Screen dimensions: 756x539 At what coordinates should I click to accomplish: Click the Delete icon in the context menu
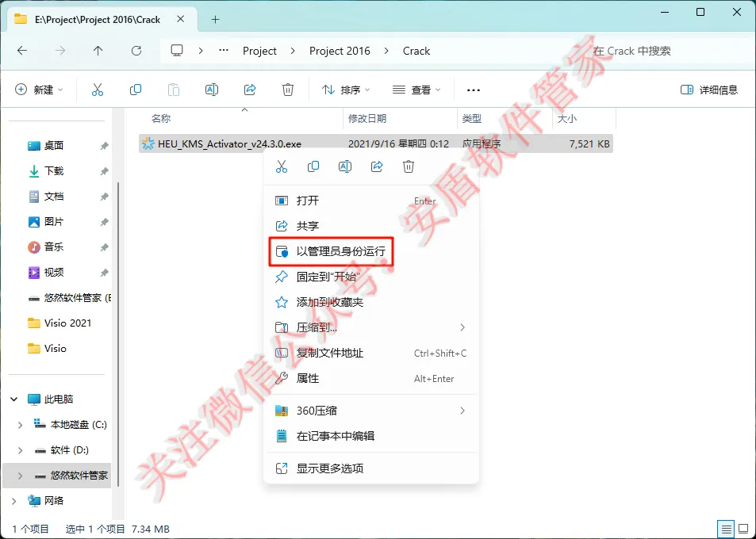[x=409, y=166]
